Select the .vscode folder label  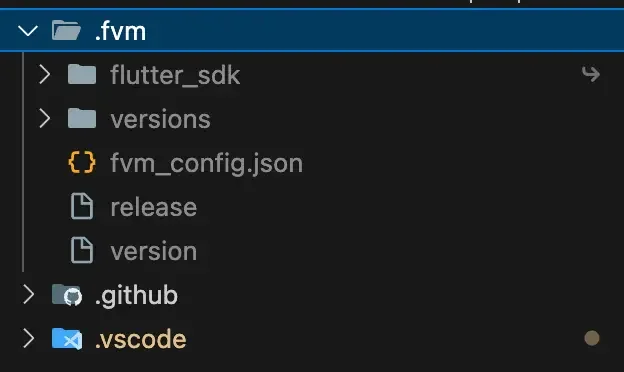click(140, 339)
